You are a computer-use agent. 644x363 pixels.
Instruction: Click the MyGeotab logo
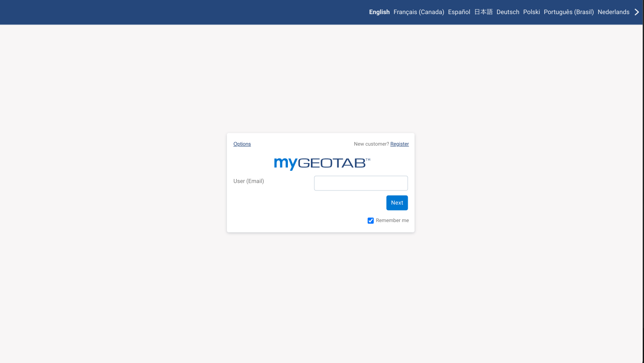click(x=321, y=164)
